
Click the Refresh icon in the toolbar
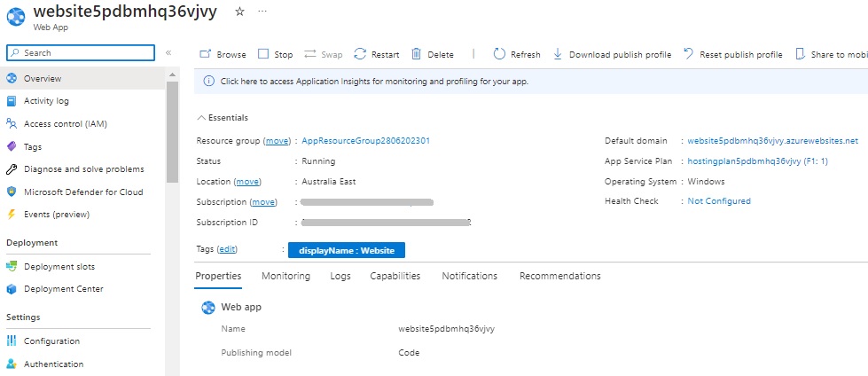[499, 54]
